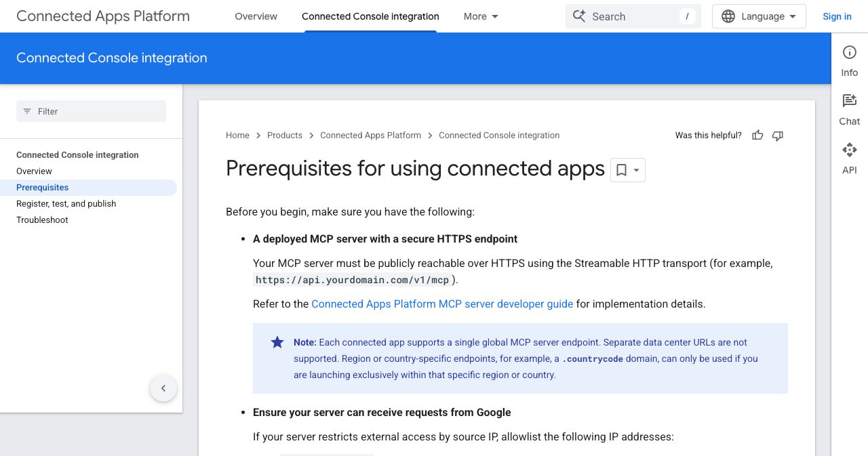This screenshot has width=868, height=456.
Task: Open the Chat side panel
Action: point(850,110)
